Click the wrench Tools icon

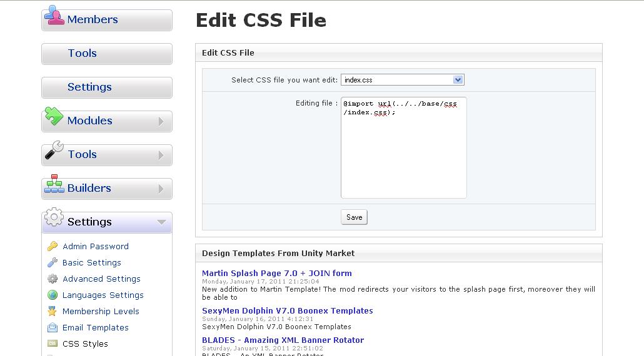pos(54,151)
